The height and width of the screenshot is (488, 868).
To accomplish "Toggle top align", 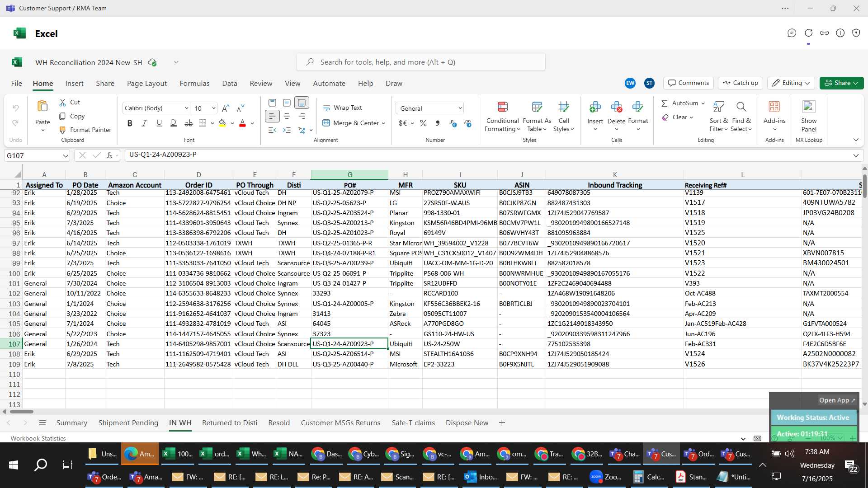I will click(272, 103).
